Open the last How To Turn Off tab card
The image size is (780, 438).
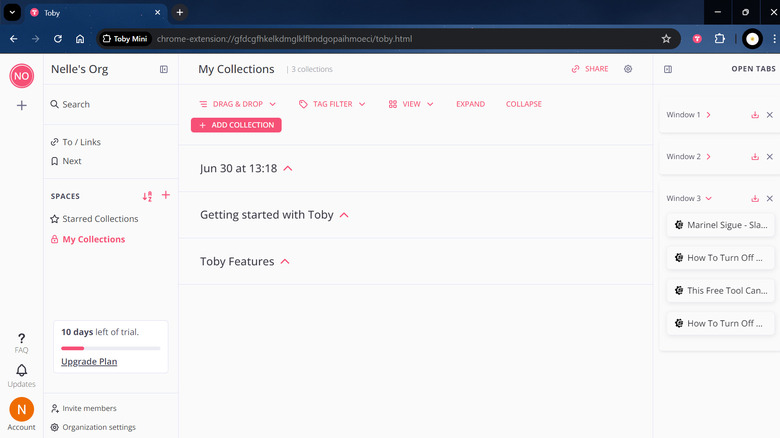(720, 324)
